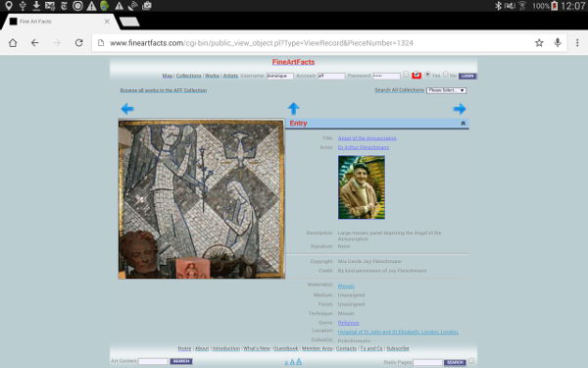Choose the largest text size A
This screenshot has width=588, height=368.
pos(299,361)
